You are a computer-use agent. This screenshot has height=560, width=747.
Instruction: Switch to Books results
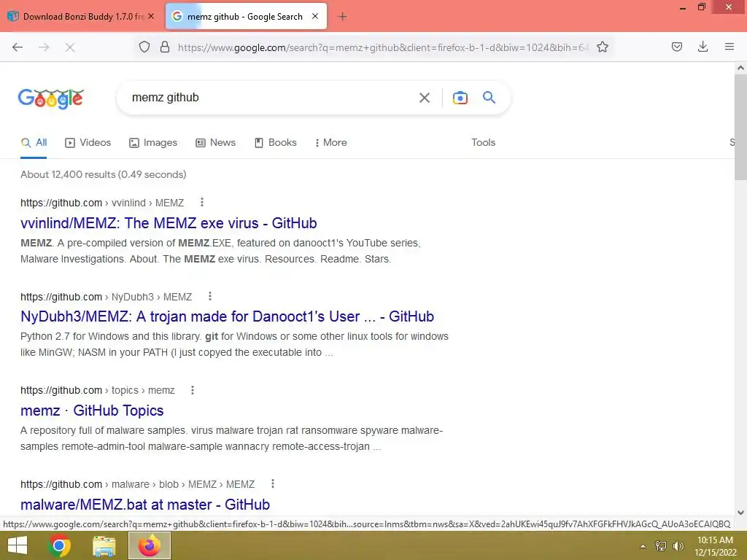tap(276, 142)
